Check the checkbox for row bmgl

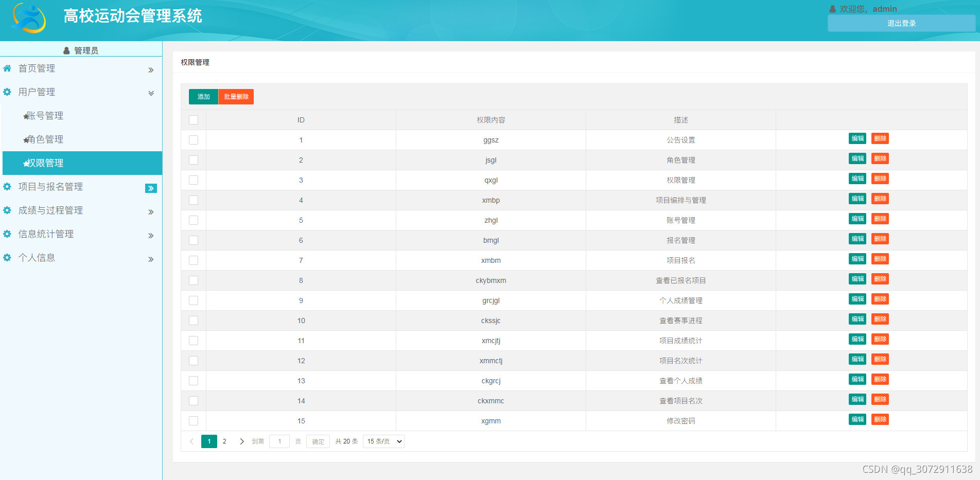[194, 240]
